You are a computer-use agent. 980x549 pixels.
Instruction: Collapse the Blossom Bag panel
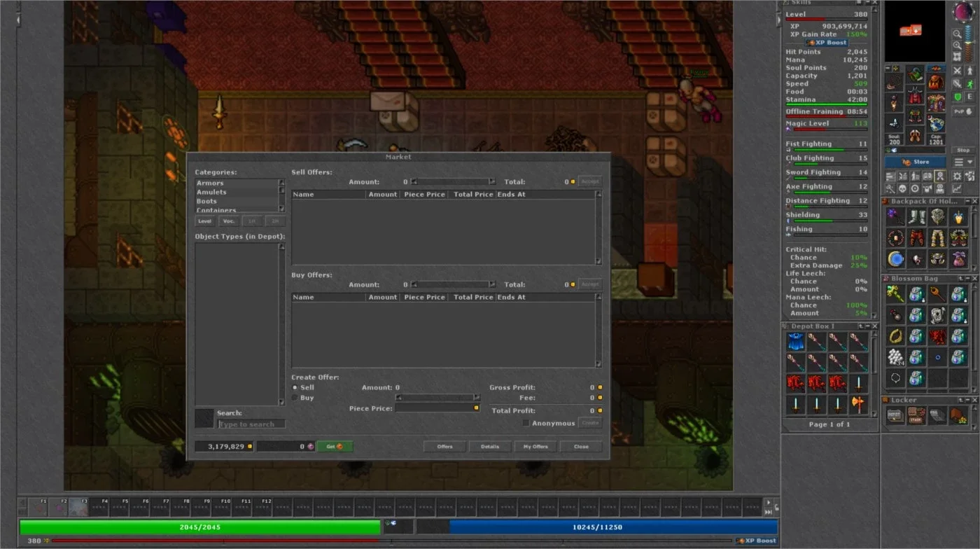967,278
